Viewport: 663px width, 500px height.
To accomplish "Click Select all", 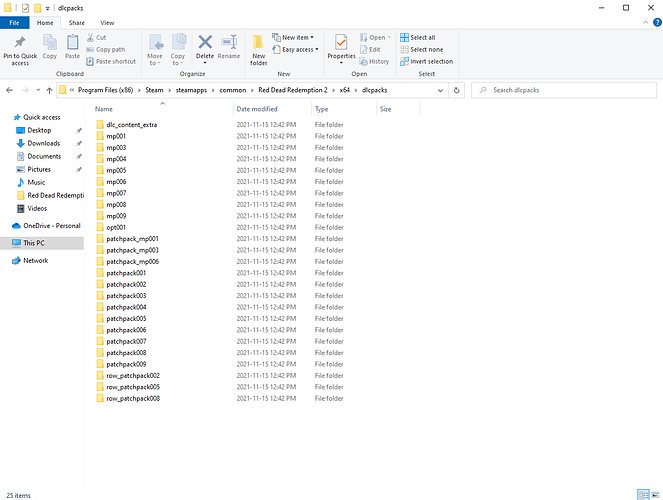I will tap(418, 37).
